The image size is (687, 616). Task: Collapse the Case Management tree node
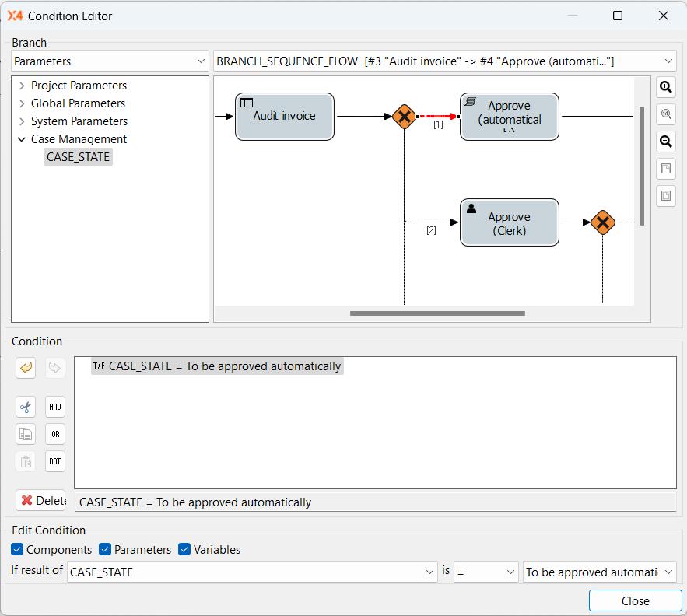22,139
